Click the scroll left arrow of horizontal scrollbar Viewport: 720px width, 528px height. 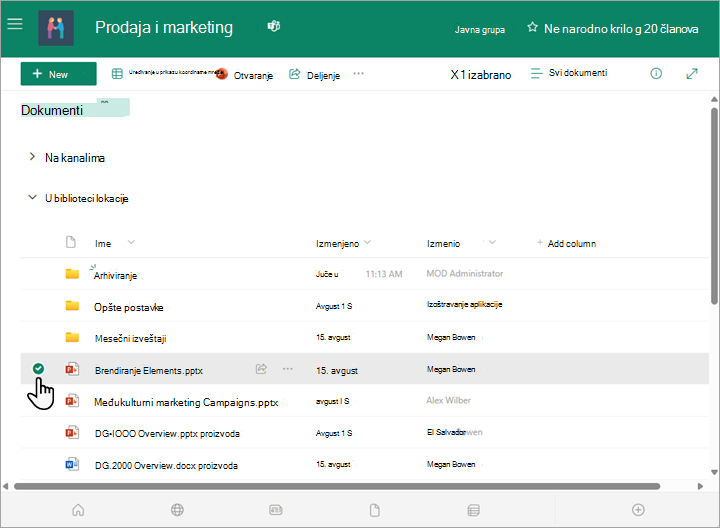coord(6,486)
